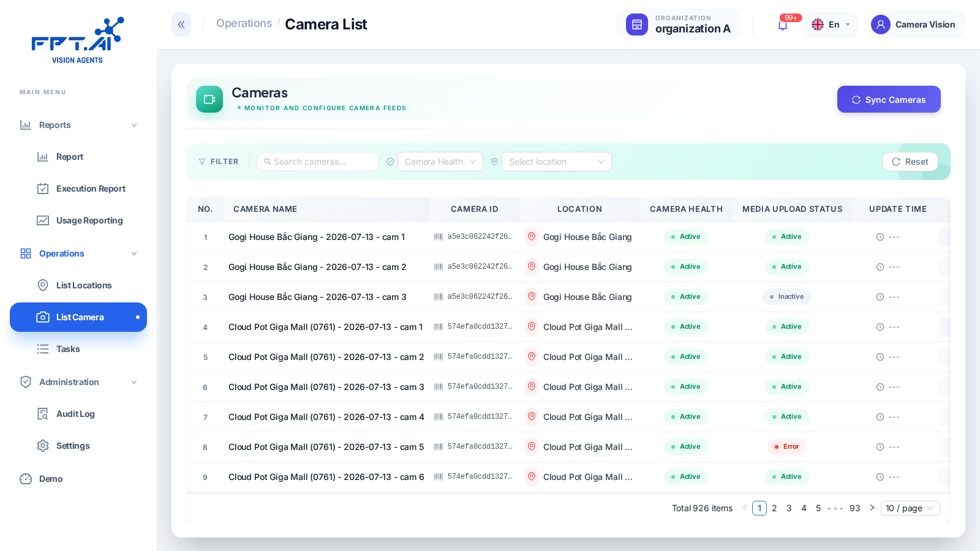Click the location pin icon for row 7
The height and width of the screenshot is (551, 980).
(532, 417)
